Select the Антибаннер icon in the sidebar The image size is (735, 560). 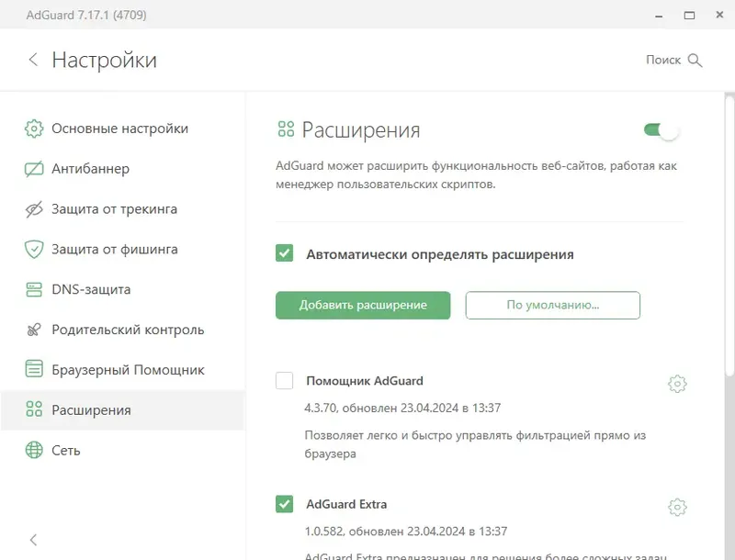33,169
